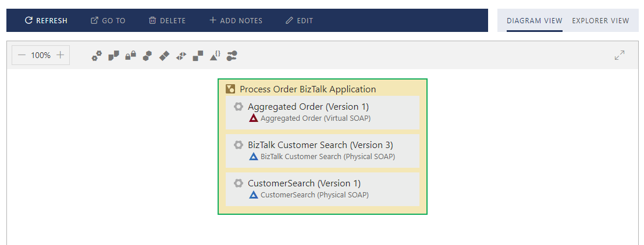Click red triangle icon for Aggregated Order Virtual SOAP
The height and width of the screenshot is (245, 644).
tap(254, 118)
